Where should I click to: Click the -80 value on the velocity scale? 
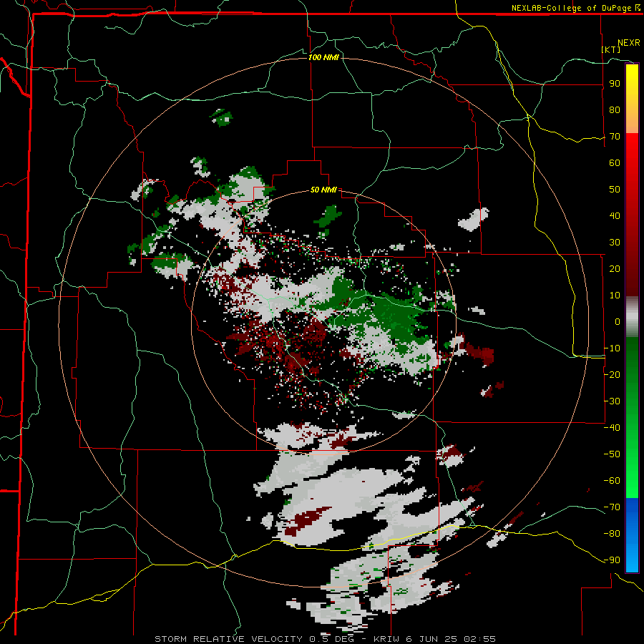[612, 534]
